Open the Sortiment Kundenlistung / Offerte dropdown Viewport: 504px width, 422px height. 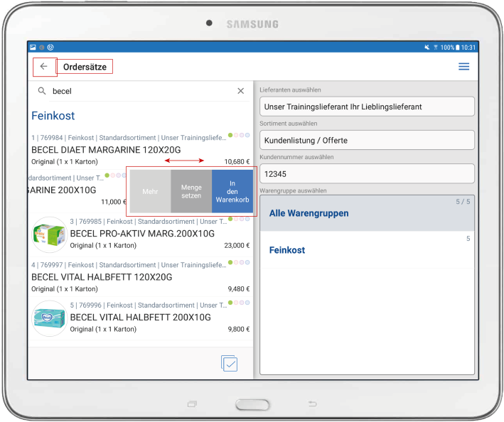tap(367, 140)
